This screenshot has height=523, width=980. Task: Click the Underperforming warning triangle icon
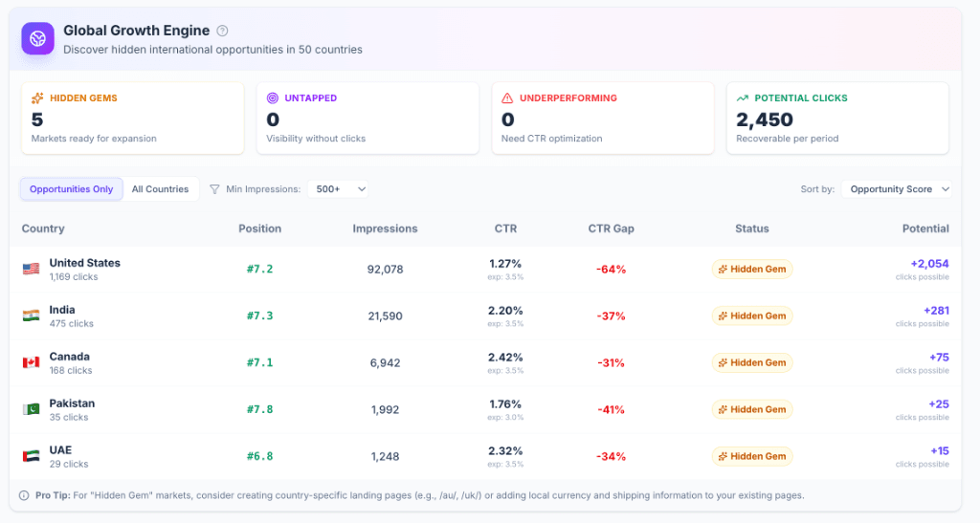click(x=507, y=98)
